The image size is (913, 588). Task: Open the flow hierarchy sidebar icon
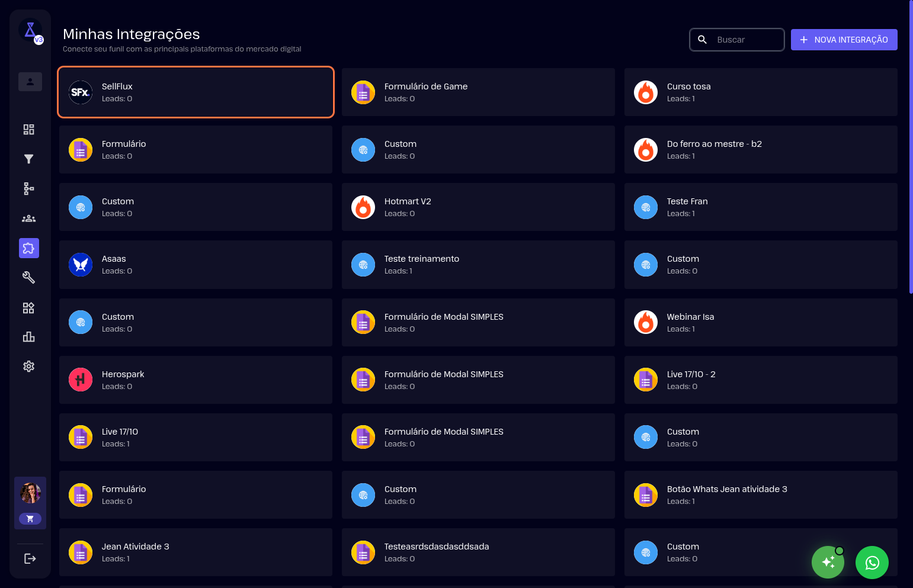28,188
